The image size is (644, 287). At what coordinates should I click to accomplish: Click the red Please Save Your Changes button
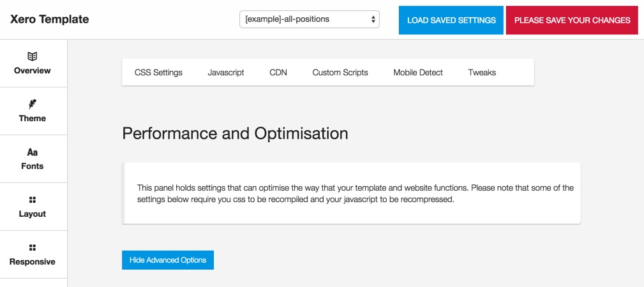(x=572, y=20)
